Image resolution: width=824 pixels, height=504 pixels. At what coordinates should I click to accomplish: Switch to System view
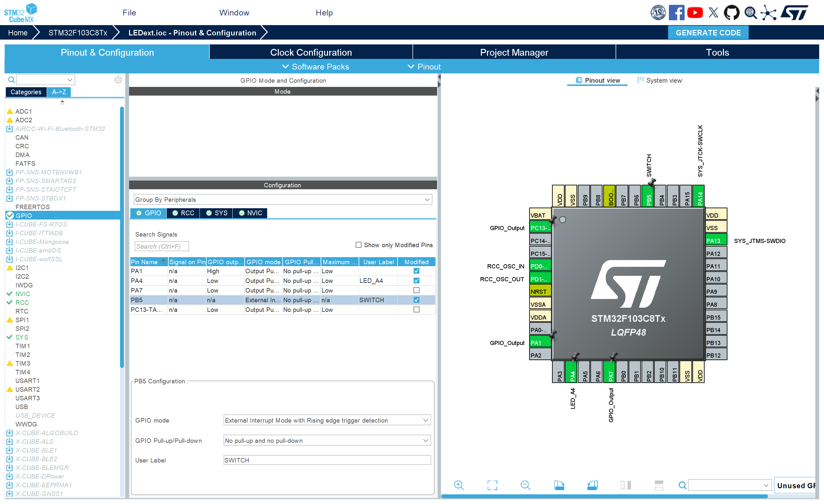(659, 80)
